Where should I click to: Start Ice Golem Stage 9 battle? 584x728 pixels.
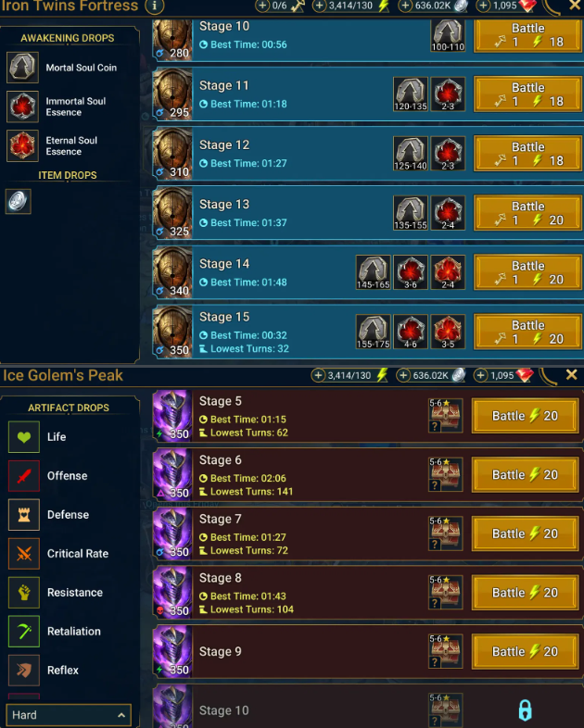coord(525,652)
